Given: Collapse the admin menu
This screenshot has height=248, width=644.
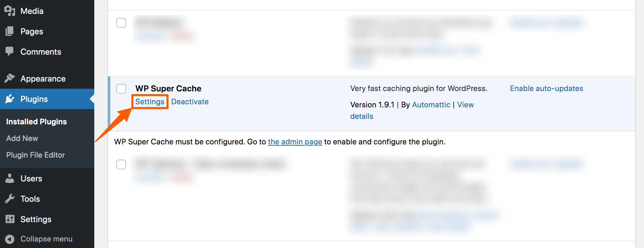Looking at the screenshot, I should [x=46, y=239].
